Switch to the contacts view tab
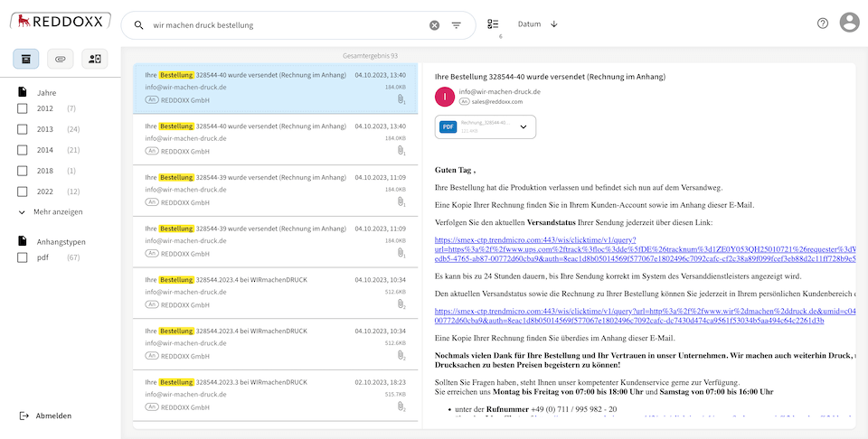The width and height of the screenshot is (868, 439). coord(95,59)
